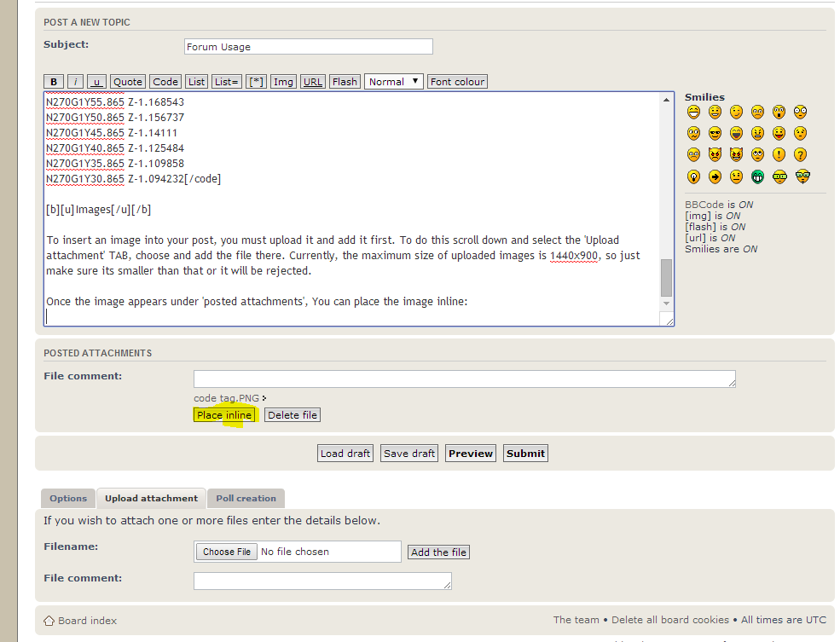Insert the bearded geek smiley with glasses
Screen dimensions: 840x642
coord(802,176)
